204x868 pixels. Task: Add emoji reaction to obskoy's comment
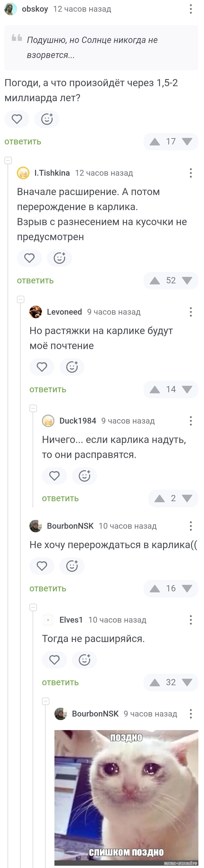click(47, 119)
